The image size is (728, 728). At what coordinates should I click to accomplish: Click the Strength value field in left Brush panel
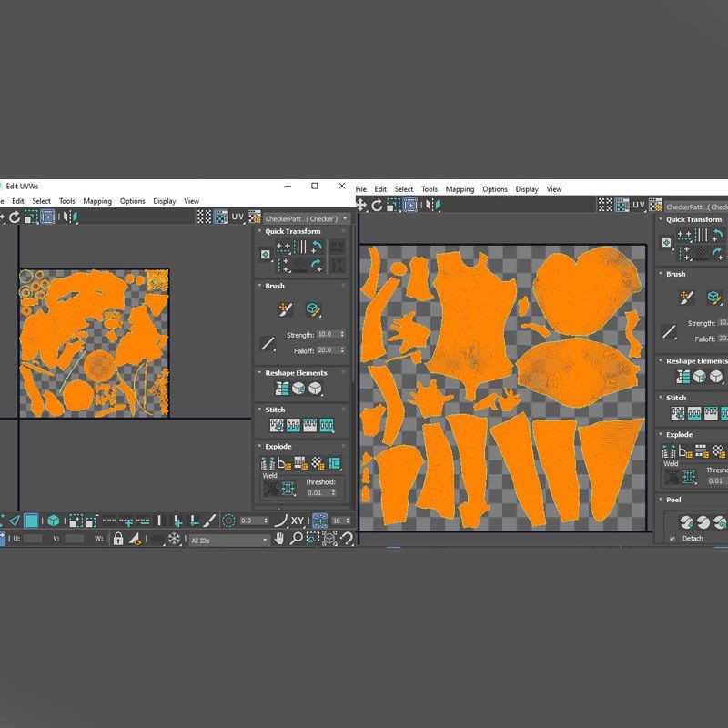click(328, 334)
